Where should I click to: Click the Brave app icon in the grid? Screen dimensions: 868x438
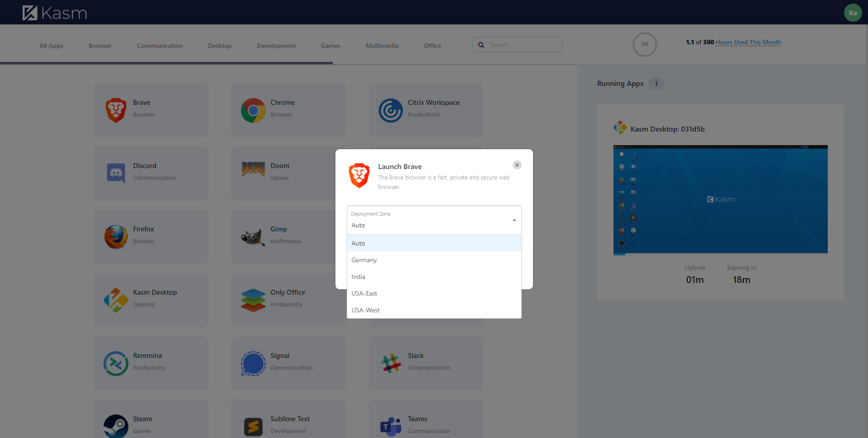point(116,110)
